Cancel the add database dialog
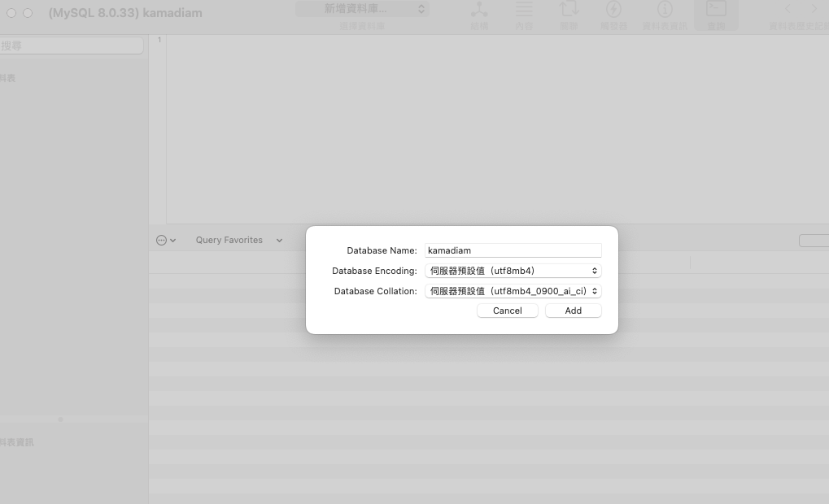829x504 pixels. pyautogui.click(x=508, y=311)
